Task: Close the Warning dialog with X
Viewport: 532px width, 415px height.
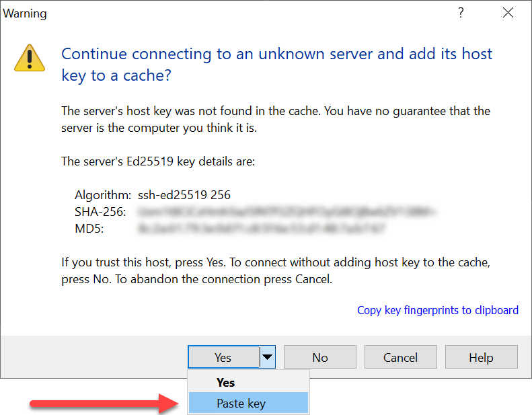Action: coord(508,13)
